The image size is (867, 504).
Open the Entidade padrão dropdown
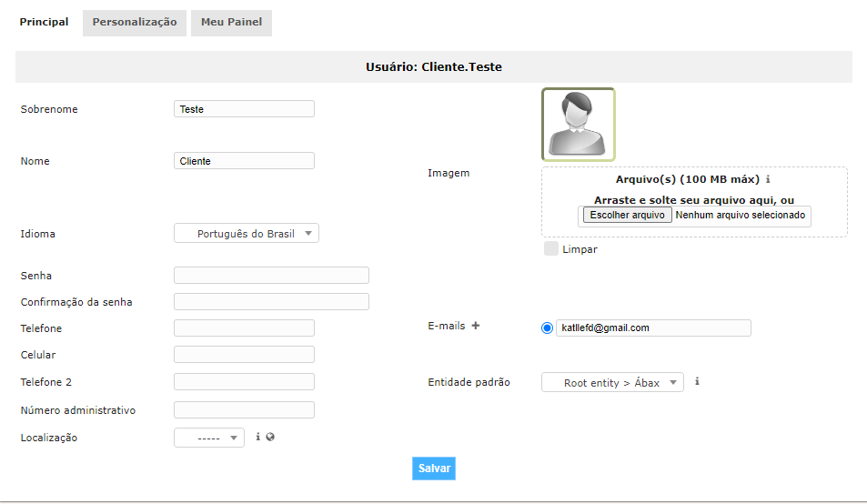coord(611,383)
